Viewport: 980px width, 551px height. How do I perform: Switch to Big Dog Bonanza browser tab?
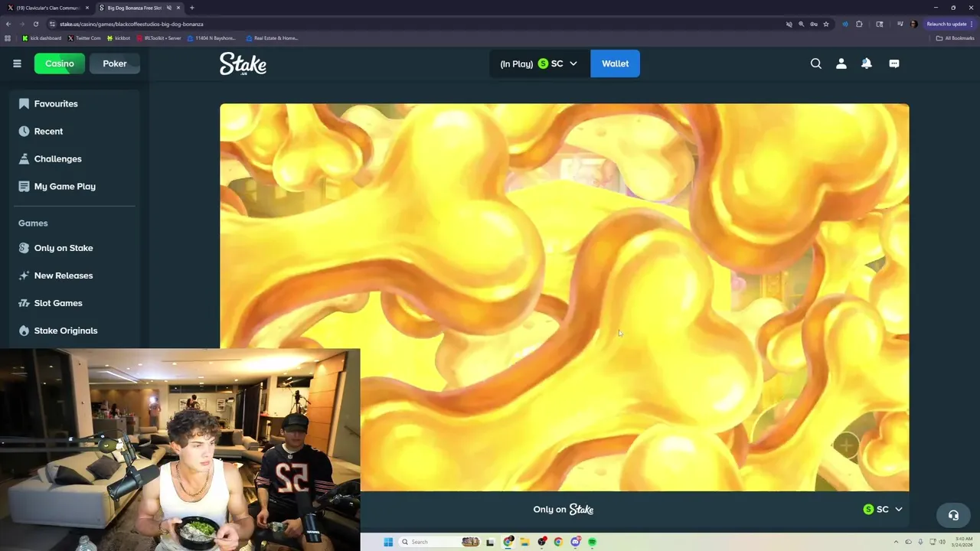[134, 8]
